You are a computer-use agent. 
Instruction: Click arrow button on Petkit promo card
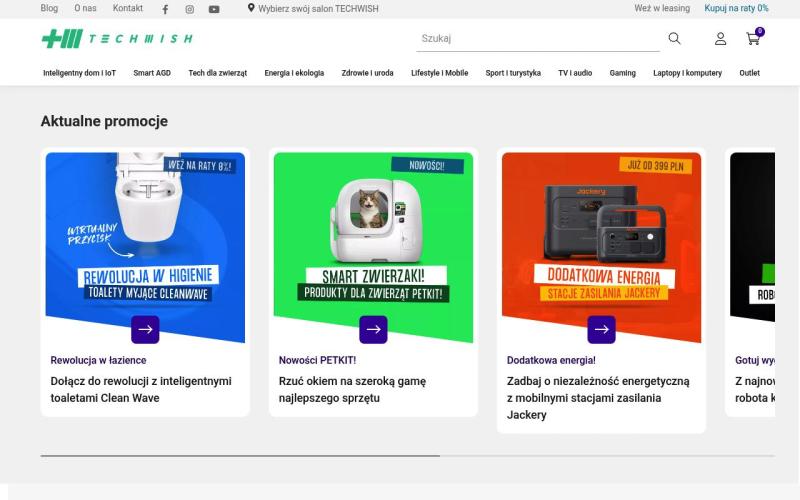373,329
